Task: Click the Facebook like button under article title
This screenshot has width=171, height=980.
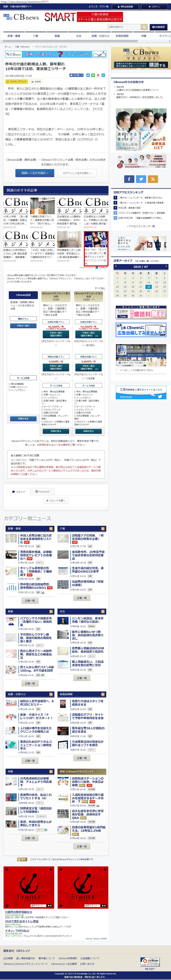Action: (x=76, y=75)
